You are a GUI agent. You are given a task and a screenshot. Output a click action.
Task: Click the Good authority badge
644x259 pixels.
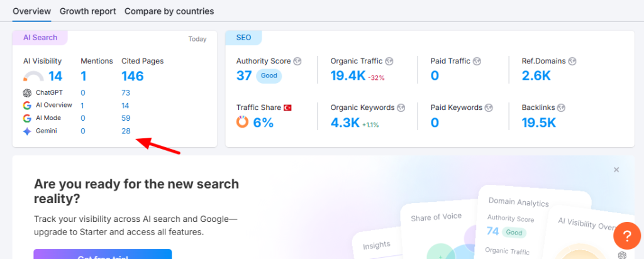tap(269, 76)
